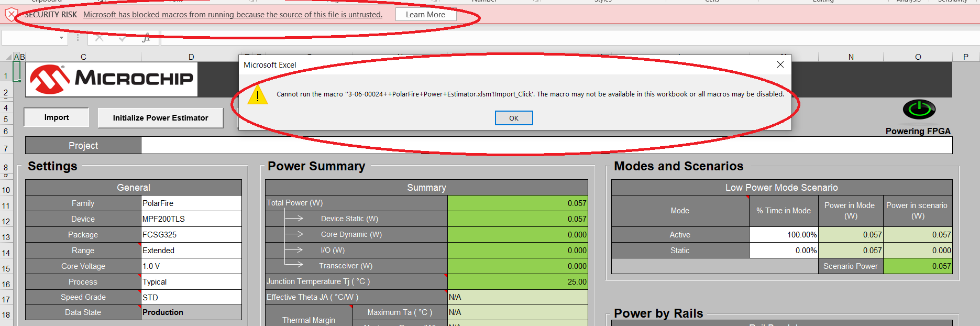The width and height of the screenshot is (980, 326).
Task: Click the formula bar Cancel X icon
Action: [x=100, y=38]
